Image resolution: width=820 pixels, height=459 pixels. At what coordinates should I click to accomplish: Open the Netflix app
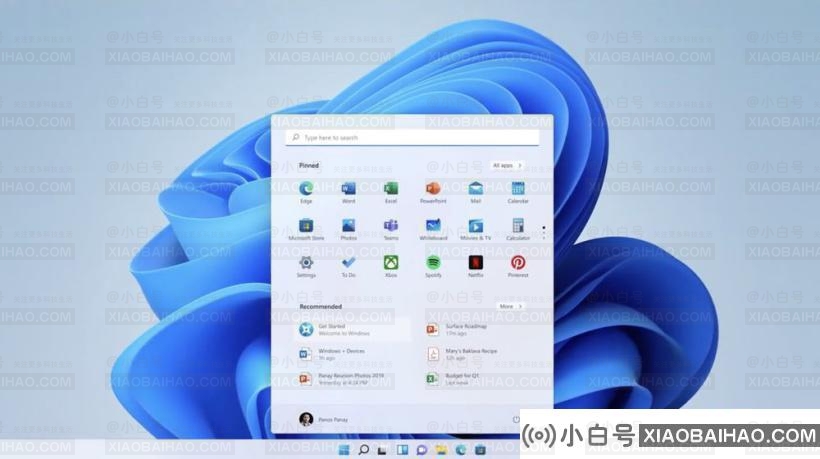tap(475, 267)
